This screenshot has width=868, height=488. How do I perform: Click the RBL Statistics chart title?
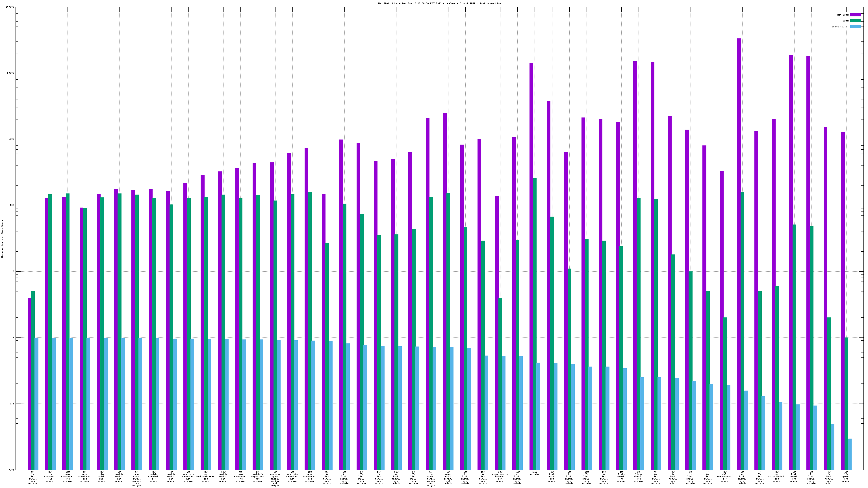[x=439, y=3]
